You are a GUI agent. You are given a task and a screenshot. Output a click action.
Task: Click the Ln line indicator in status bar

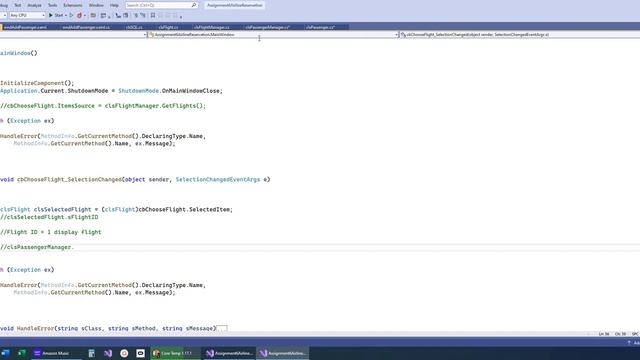pos(604,334)
